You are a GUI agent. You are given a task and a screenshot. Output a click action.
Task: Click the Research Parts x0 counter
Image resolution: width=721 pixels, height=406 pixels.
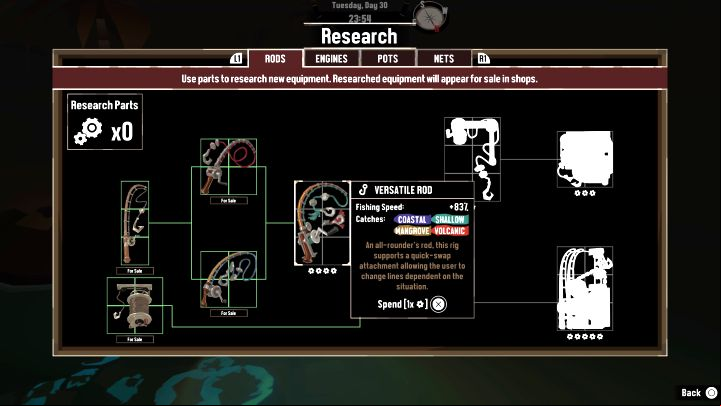(122, 132)
